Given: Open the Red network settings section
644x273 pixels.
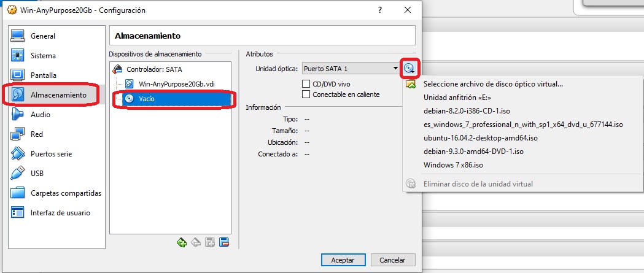Looking at the screenshot, I should tap(37, 134).
